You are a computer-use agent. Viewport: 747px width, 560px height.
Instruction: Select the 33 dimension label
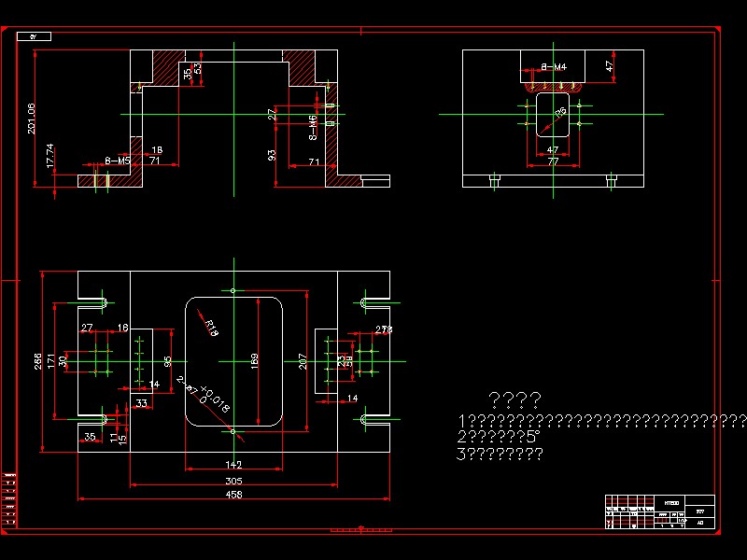pyautogui.click(x=142, y=403)
